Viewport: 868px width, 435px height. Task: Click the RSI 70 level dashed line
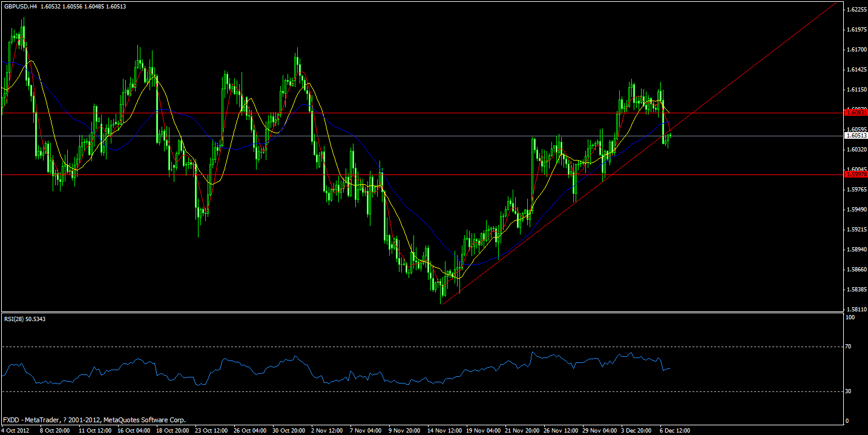point(424,347)
